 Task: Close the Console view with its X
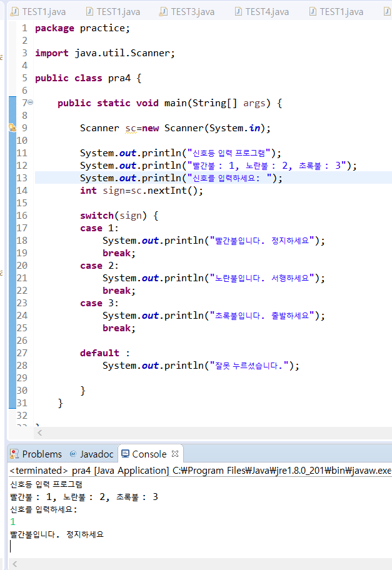(x=175, y=454)
